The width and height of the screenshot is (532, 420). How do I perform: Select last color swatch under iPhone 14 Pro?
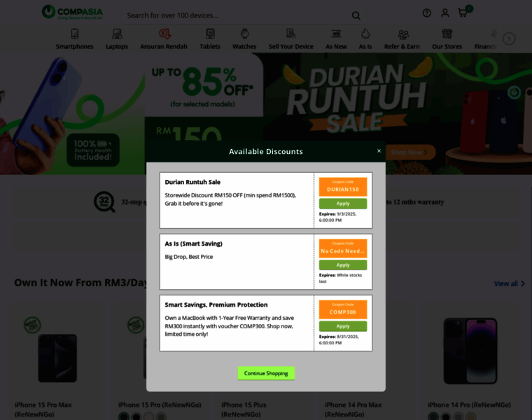coord(470,416)
